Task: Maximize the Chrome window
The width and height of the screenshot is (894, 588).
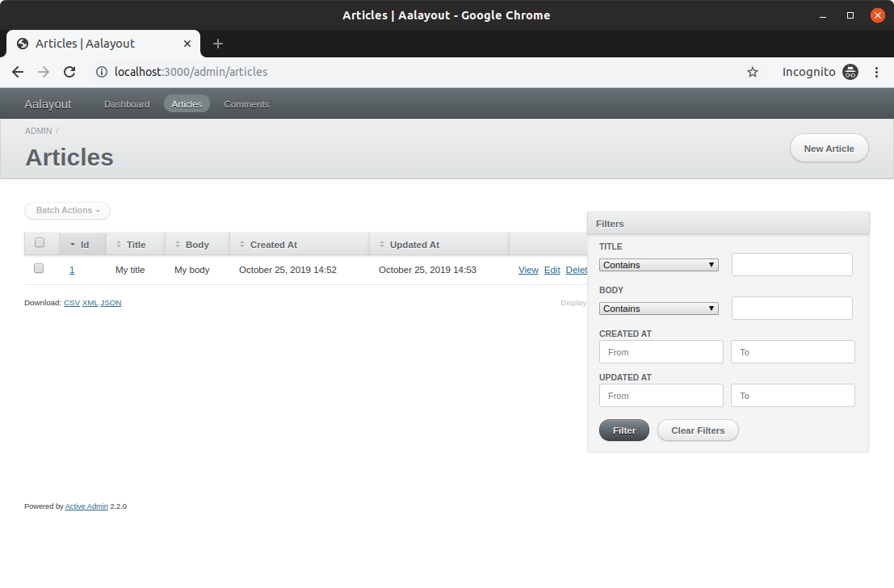Action: [850, 15]
